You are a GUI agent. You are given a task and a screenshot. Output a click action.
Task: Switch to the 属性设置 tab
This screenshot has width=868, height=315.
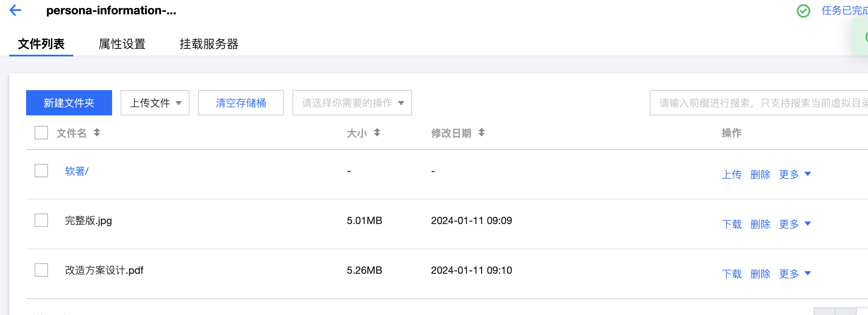[x=122, y=44]
